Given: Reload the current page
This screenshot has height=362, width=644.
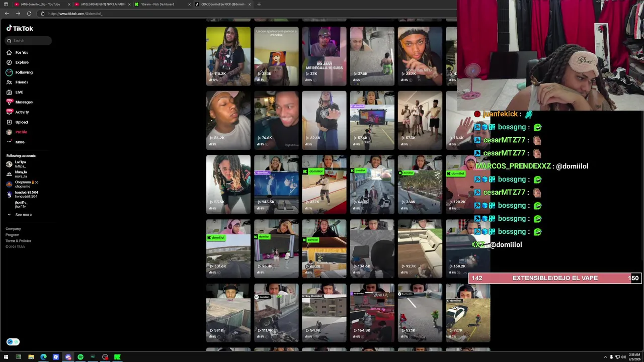Looking at the screenshot, I should tap(29, 14).
